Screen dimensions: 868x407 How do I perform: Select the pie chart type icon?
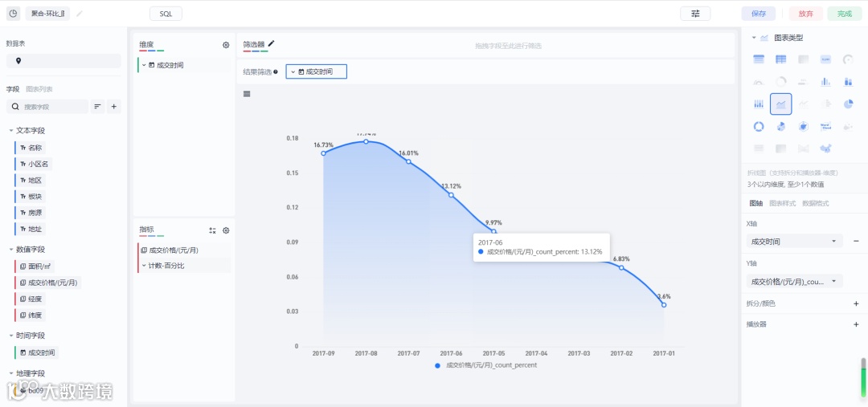tap(848, 104)
